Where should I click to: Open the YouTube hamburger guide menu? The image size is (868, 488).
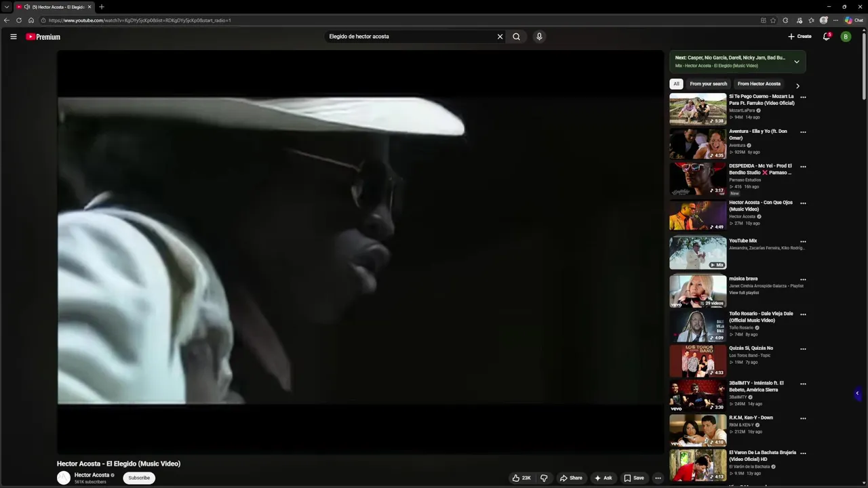[x=13, y=37]
